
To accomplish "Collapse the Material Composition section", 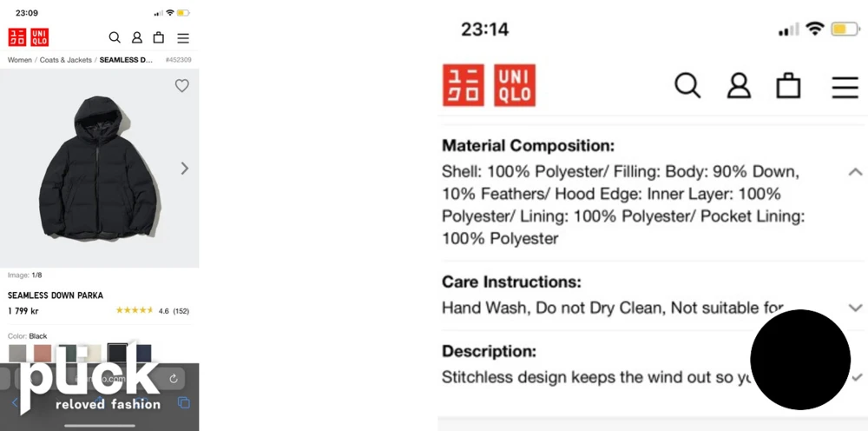I will click(855, 172).
